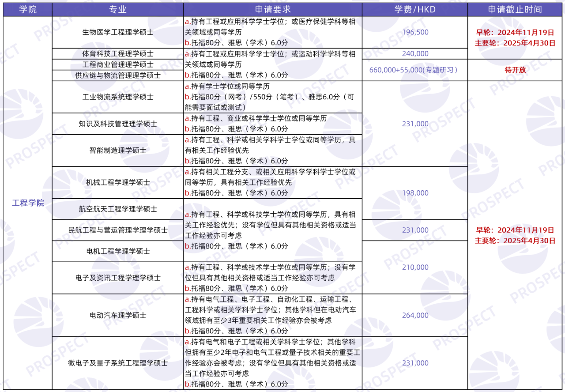
Task: Select 航空航天工程学理学硕士 program cell
Action: click(x=118, y=209)
